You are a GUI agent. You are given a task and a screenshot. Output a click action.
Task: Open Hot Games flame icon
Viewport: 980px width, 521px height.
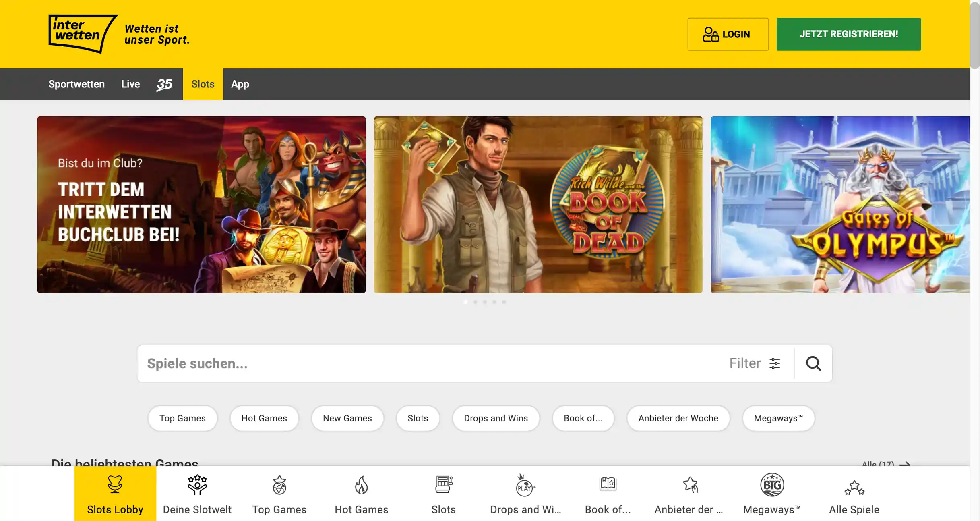[x=362, y=485]
